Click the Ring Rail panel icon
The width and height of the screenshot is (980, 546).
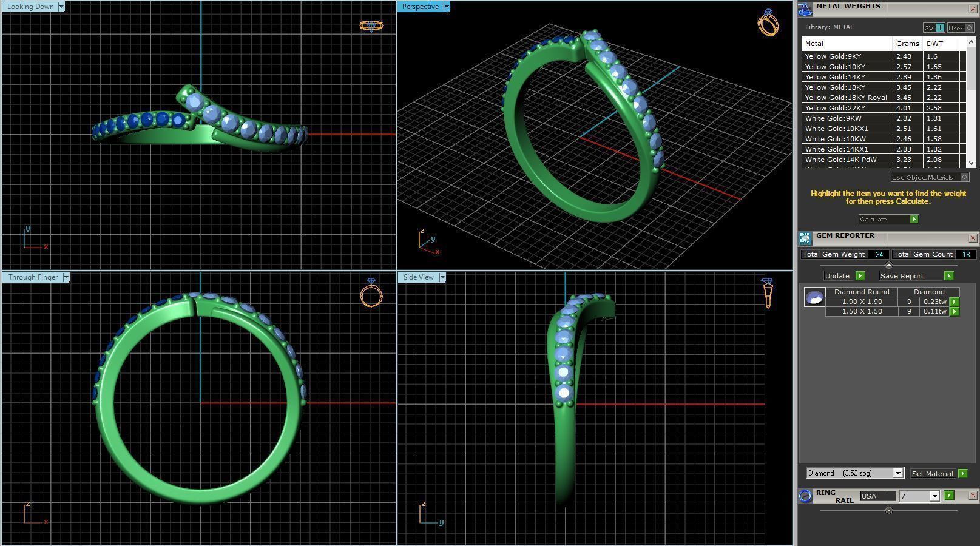(805, 496)
